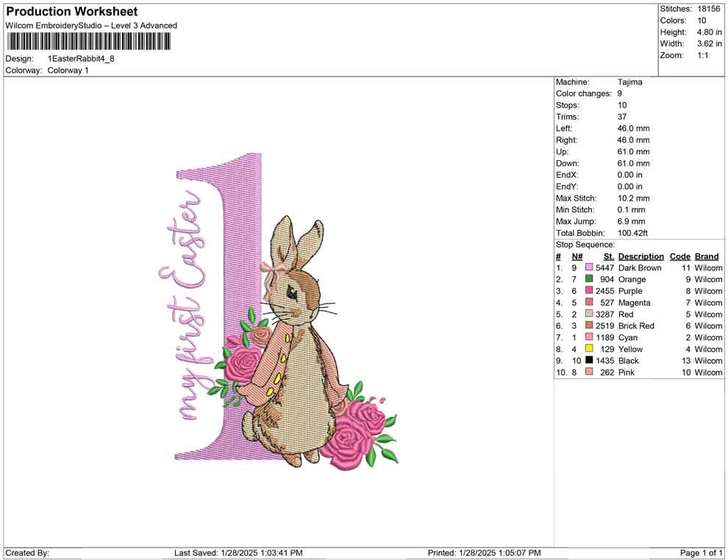Click the stitch count 1189 for Cyan
Image resolution: width=728 pixels, height=560 pixels.
(x=604, y=337)
